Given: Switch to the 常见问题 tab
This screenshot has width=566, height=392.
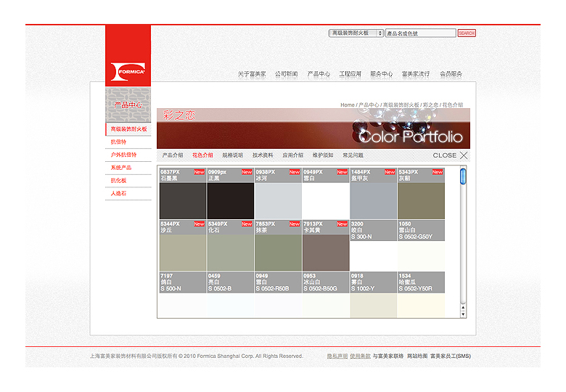Looking at the screenshot, I should (x=353, y=155).
